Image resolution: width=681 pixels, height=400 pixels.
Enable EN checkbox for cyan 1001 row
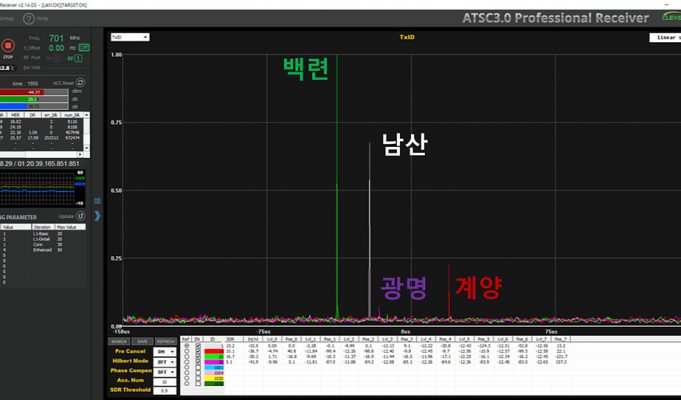pos(198,367)
